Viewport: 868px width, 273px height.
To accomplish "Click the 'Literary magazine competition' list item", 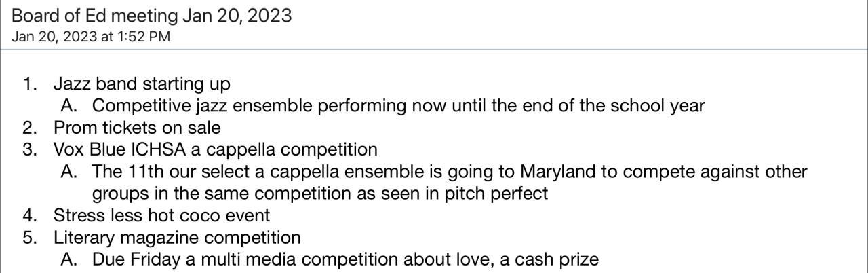I will (177, 238).
